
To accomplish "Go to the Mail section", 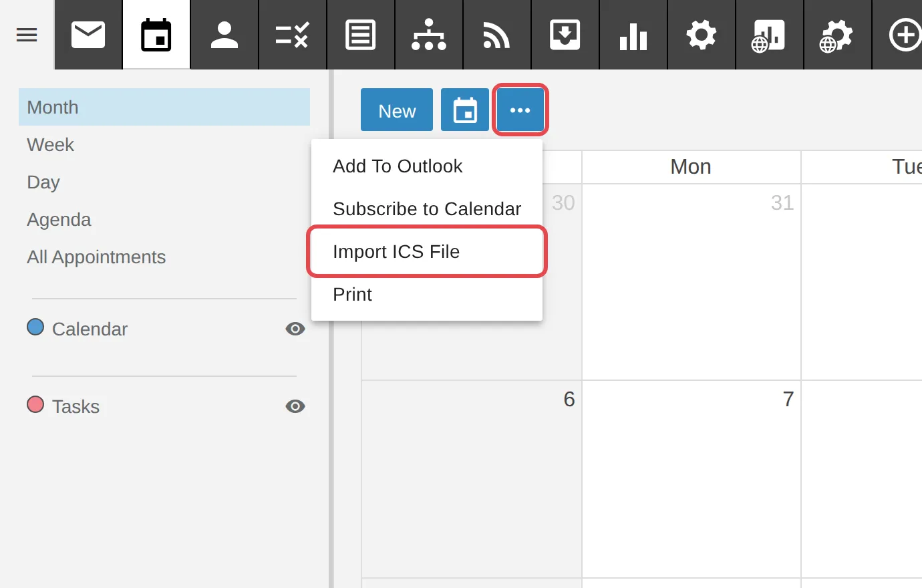I will pos(88,35).
